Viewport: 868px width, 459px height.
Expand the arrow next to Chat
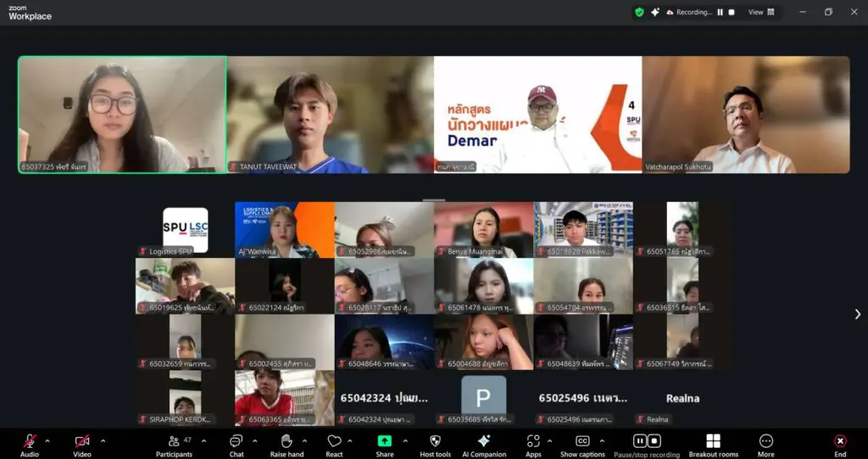254,441
